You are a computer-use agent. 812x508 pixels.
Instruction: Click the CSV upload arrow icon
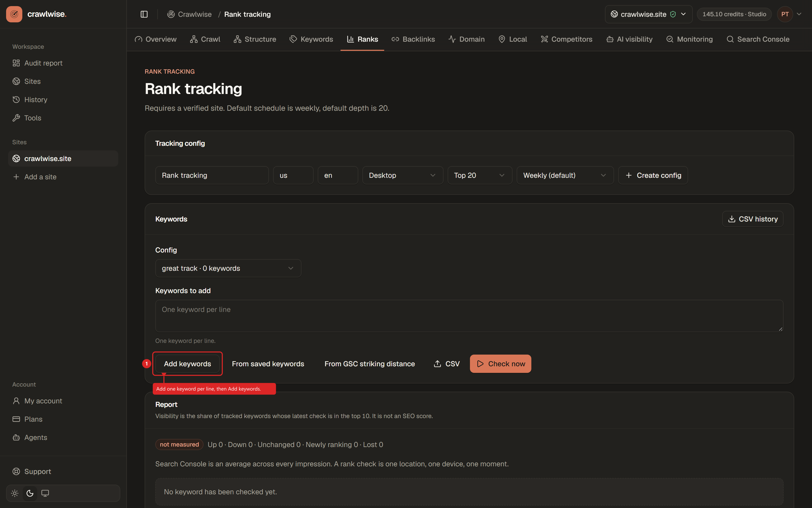point(437,364)
